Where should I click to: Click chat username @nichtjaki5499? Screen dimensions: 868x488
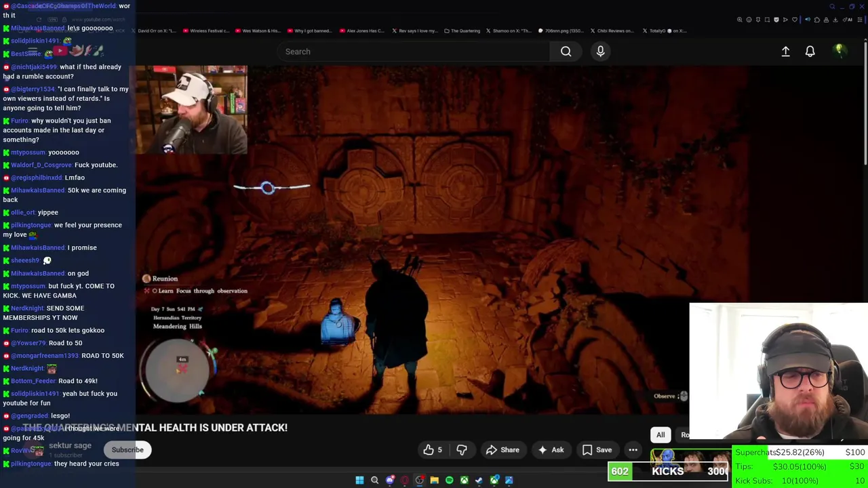coord(34,67)
